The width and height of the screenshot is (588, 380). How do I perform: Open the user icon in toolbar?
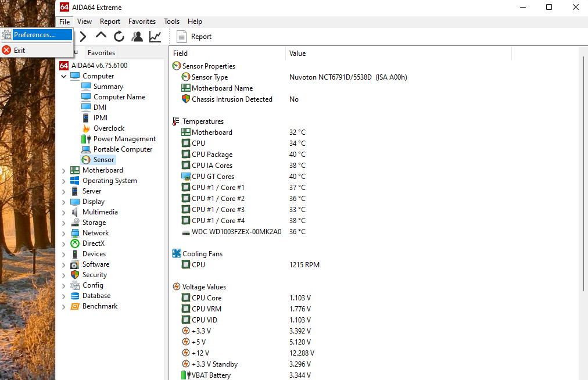pyautogui.click(x=137, y=37)
